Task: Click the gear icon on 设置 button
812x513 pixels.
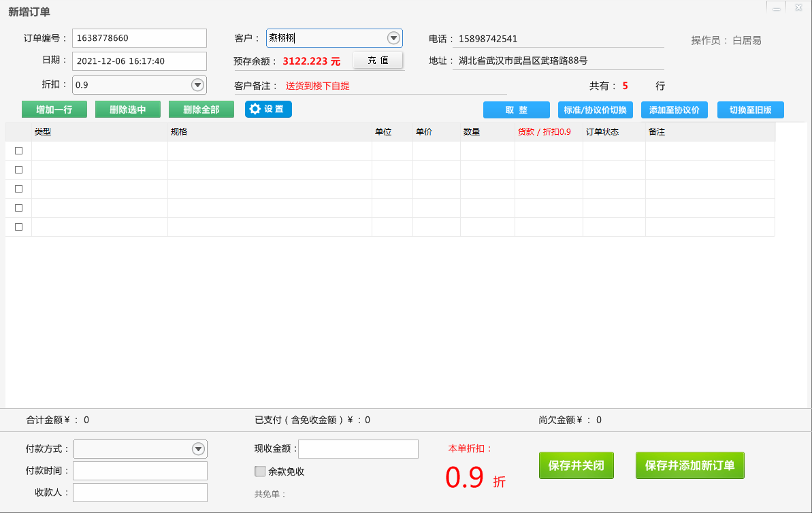Action: (x=255, y=109)
